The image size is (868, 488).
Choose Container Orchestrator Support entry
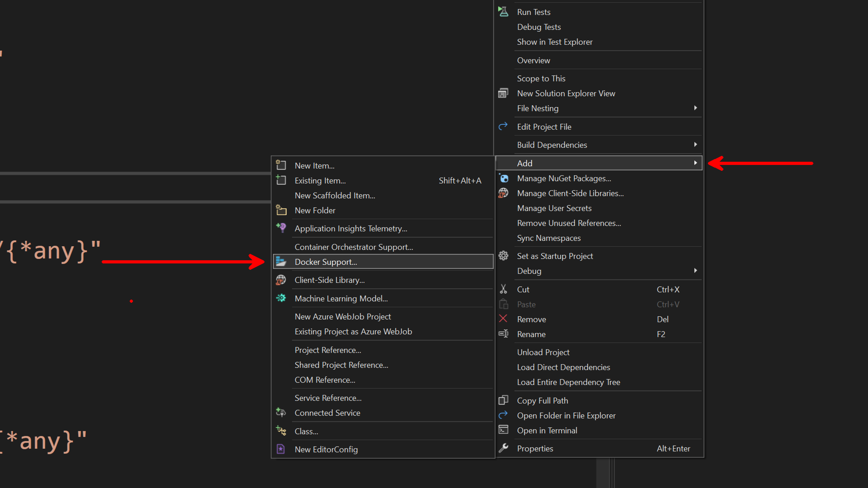tap(354, 247)
